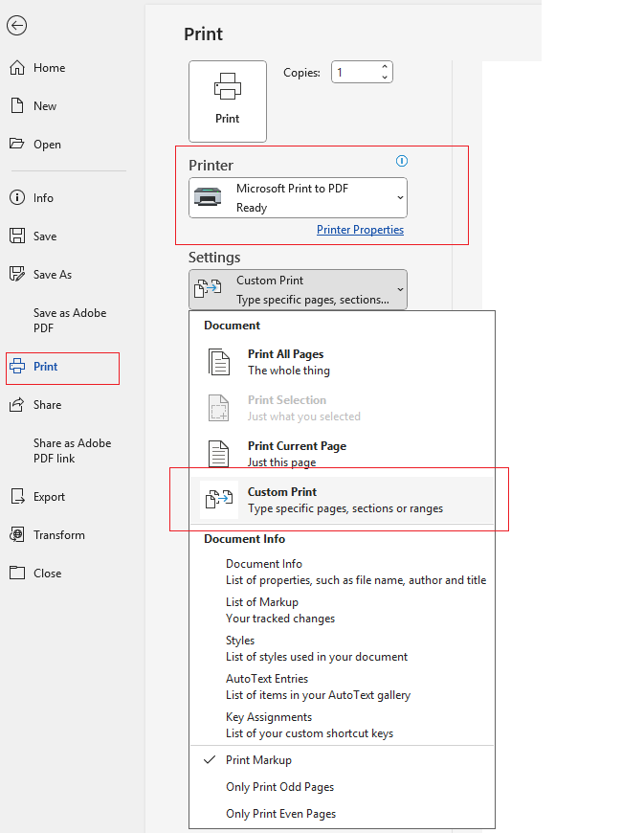The height and width of the screenshot is (833, 644).
Task: Increase copies with the up spinner arrow
Action: [x=385, y=67]
